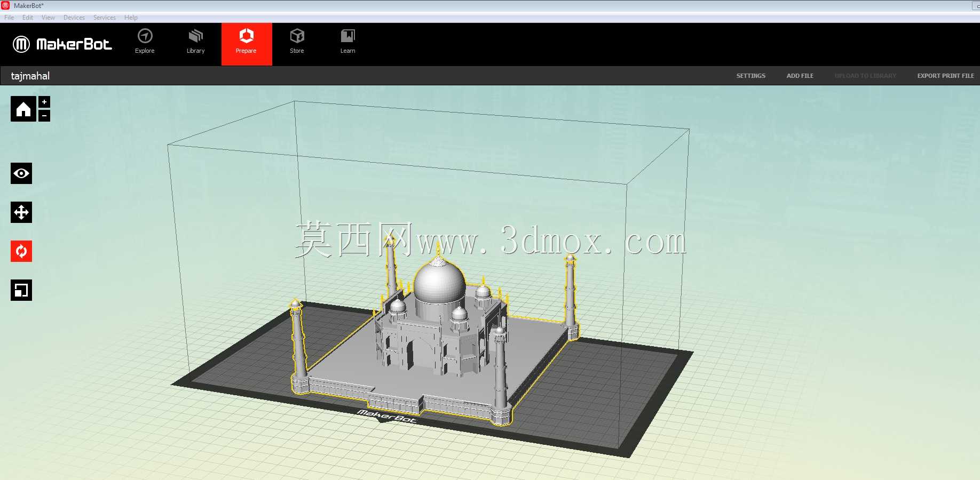Select the Scale tool
Viewport: 980px width, 480px height.
[x=21, y=290]
